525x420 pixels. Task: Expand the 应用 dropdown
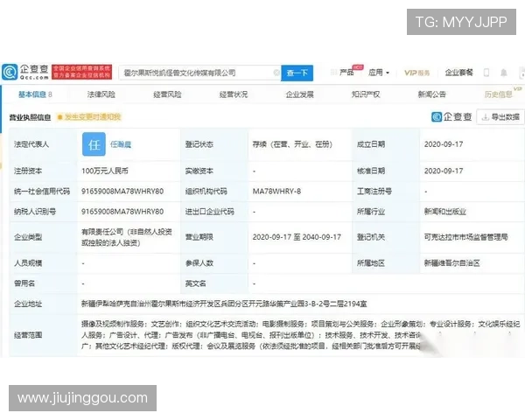pyautogui.click(x=379, y=73)
